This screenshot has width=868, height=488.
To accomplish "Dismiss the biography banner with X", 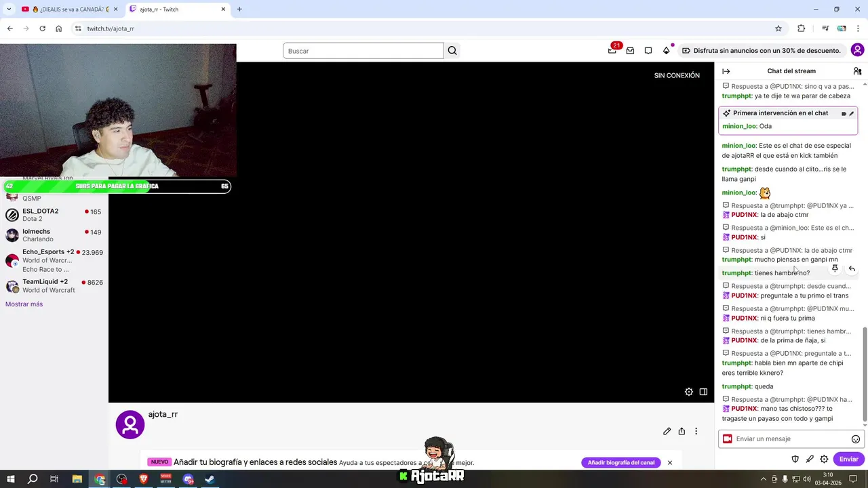I will [x=670, y=462].
